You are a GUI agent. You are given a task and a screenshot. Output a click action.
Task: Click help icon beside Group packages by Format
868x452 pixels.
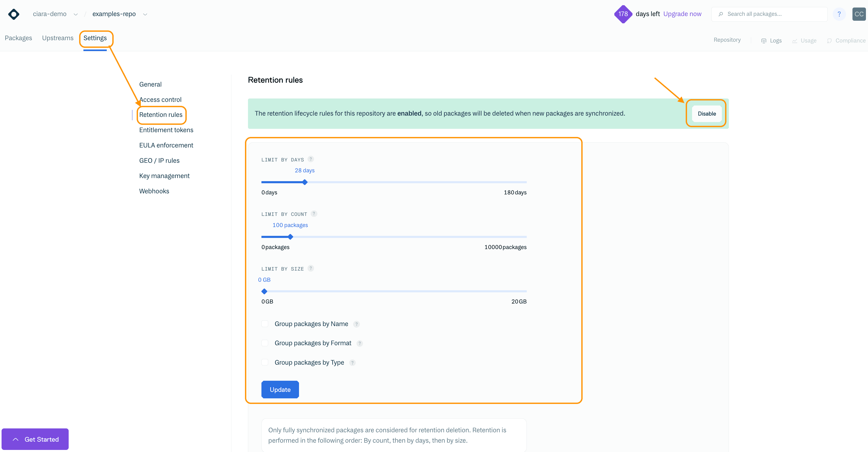click(360, 343)
